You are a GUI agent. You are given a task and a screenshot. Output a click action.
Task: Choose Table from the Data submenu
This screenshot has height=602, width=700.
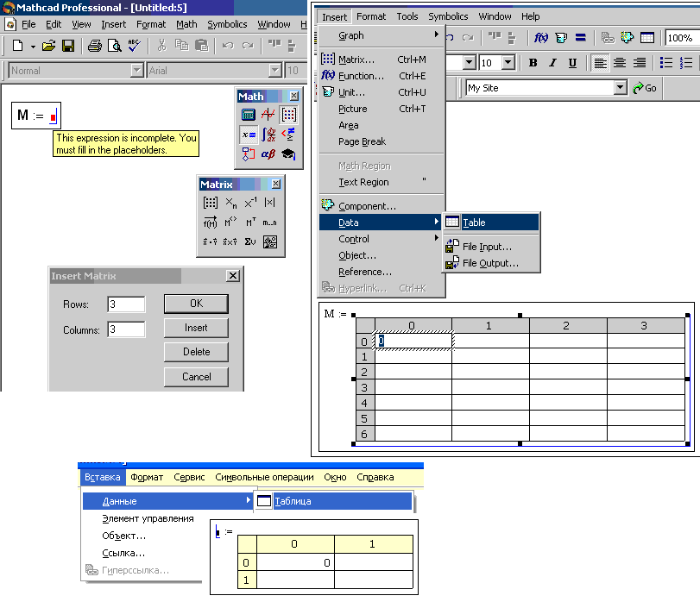[x=491, y=222]
